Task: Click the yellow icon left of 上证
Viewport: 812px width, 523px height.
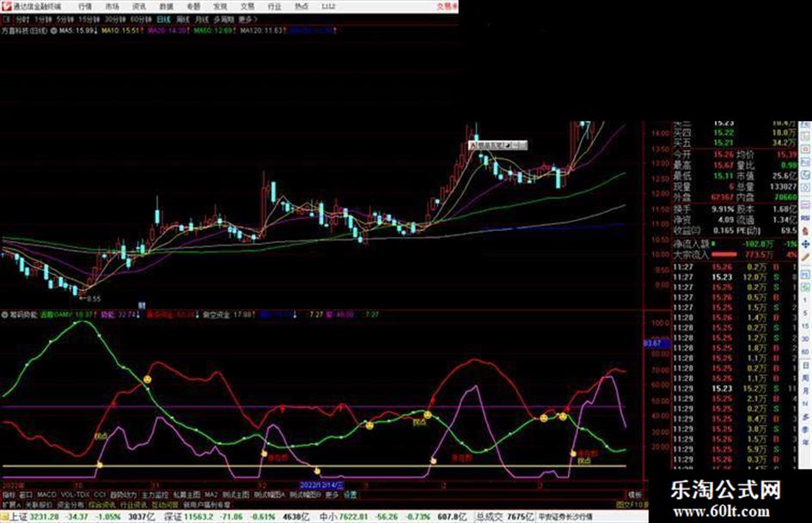Action: 4,517
